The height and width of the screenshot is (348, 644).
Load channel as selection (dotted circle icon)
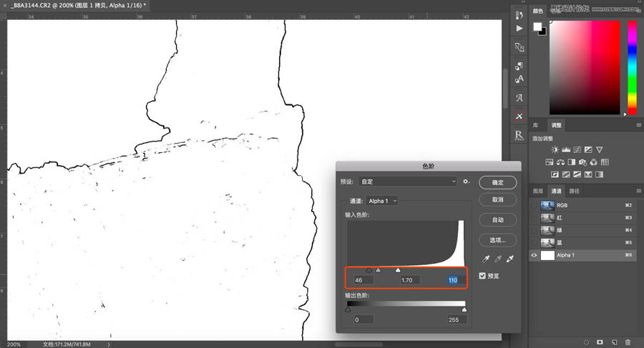pos(586,343)
